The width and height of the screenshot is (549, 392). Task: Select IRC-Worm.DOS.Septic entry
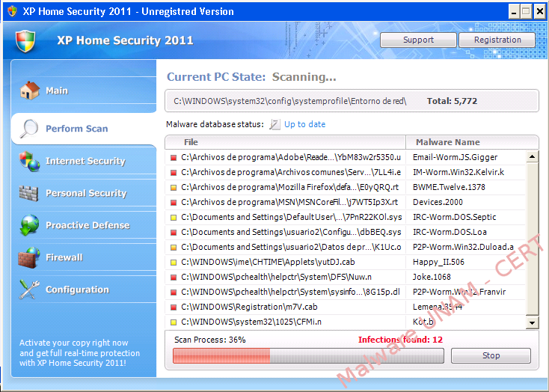coord(454,217)
